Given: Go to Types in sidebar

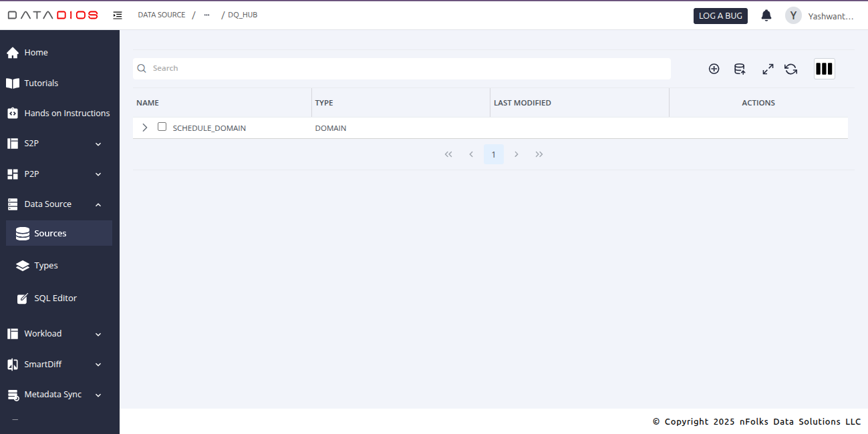Looking at the screenshot, I should 46,266.
